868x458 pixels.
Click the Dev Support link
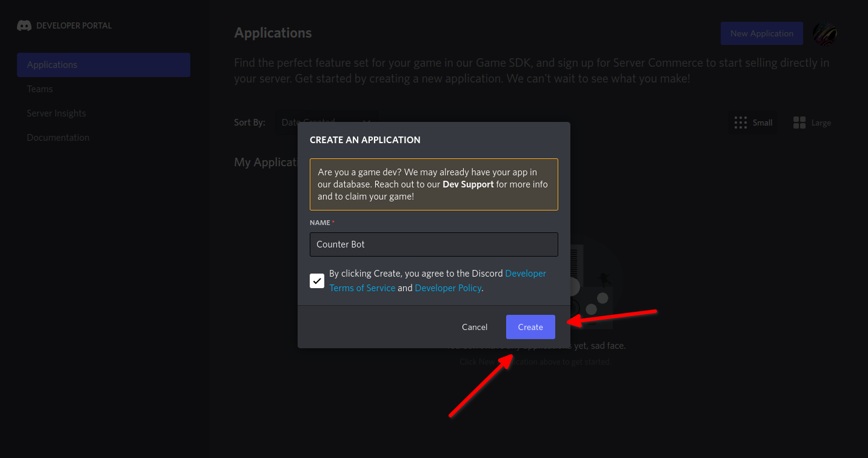click(468, 184)
